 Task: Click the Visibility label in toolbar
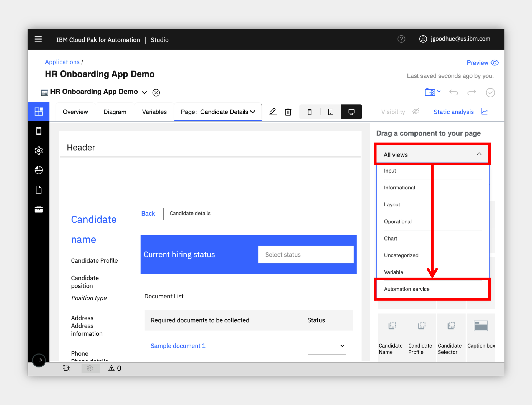[x=393, y=112]
